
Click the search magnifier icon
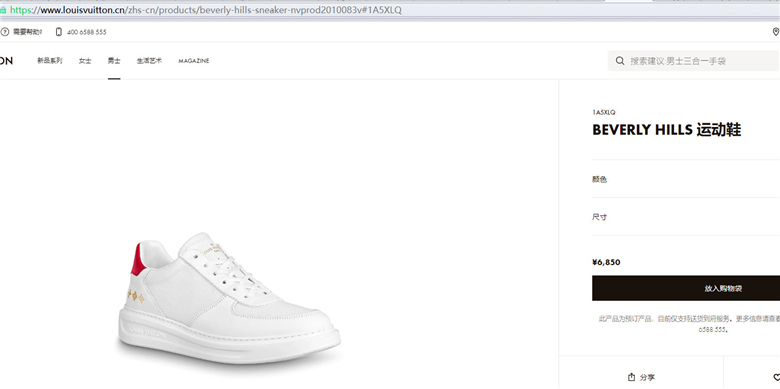[x=620, y=61]
